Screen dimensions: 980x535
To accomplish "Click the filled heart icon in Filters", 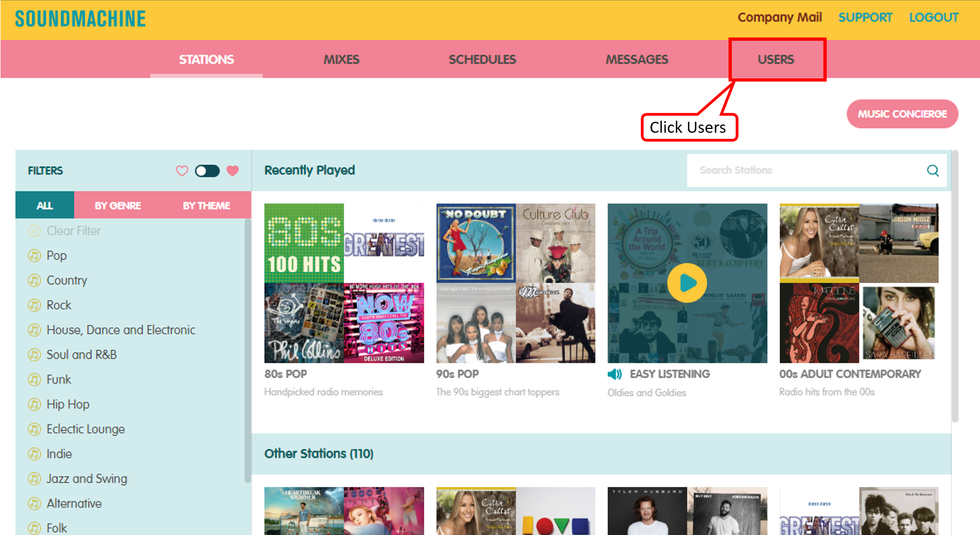I will coord(233,171).
